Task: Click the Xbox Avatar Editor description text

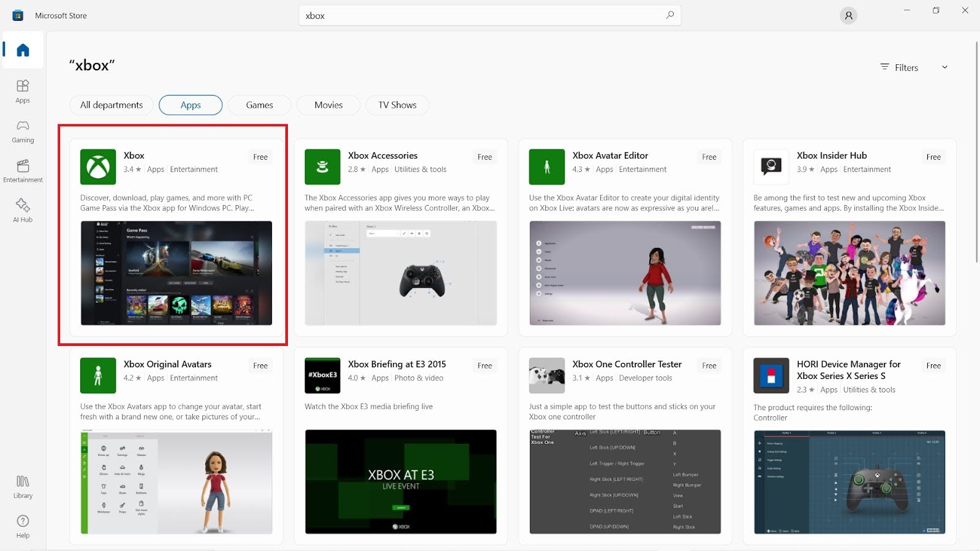Action: [625, 203]
